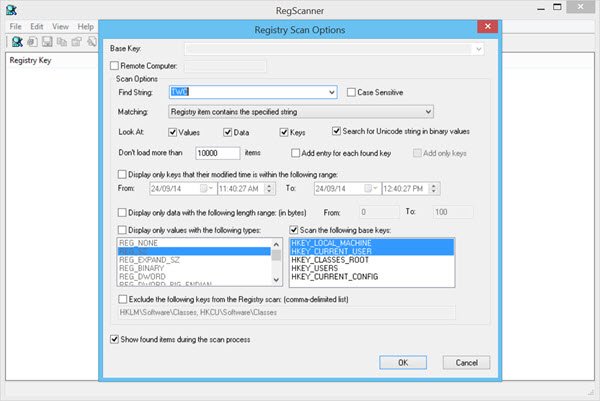Image resolution: width=600 pixels, height=401 pixels.
Task: Select HKEY_CURRENT_USER base key
Action: click(x=372, y=251)
